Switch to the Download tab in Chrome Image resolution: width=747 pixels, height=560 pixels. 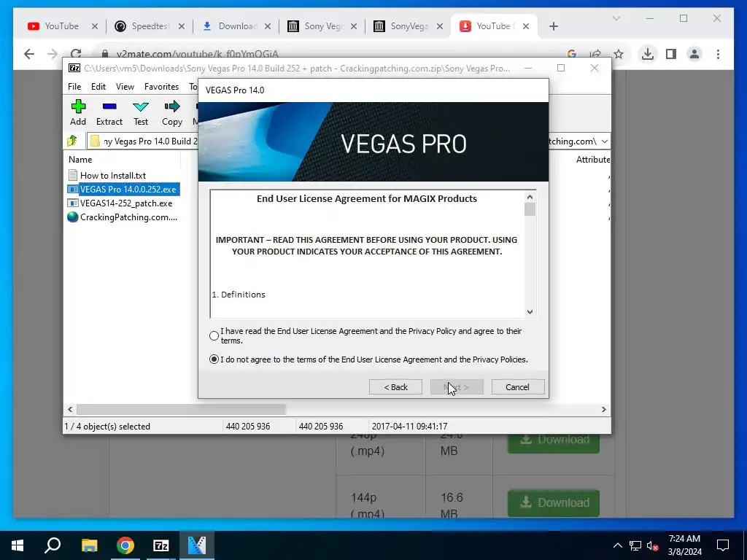click(x=230, y=26)
